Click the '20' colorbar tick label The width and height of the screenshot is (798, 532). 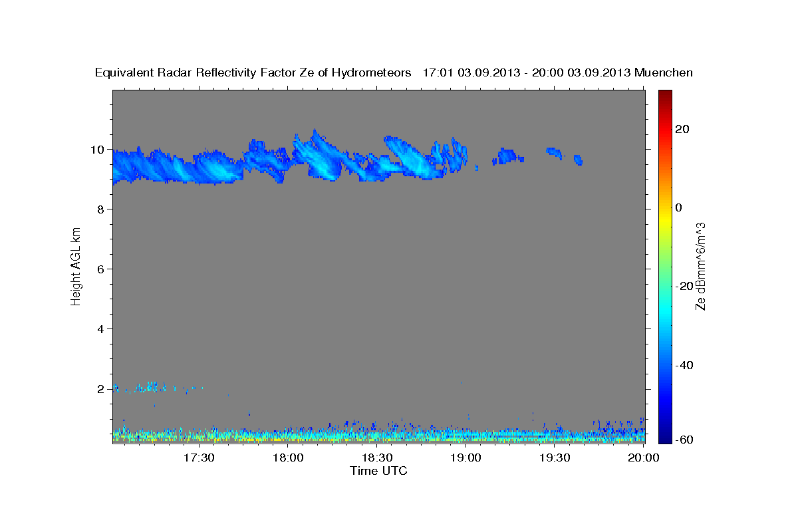(682, 129)
